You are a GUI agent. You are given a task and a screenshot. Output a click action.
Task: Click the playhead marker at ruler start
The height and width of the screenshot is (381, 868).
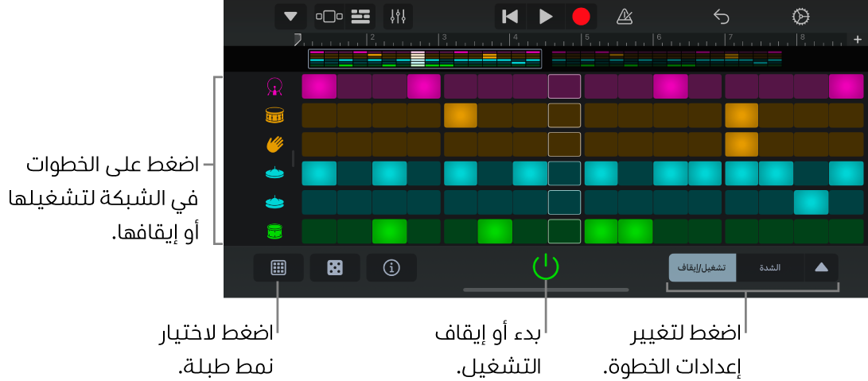(x=298, y=39)
